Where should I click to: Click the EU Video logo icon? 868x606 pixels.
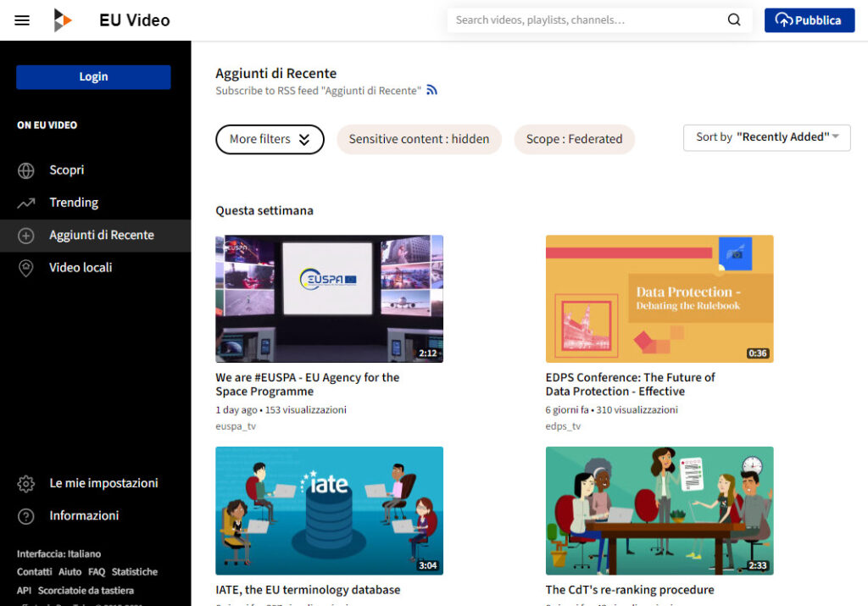[x=63, y=20]
